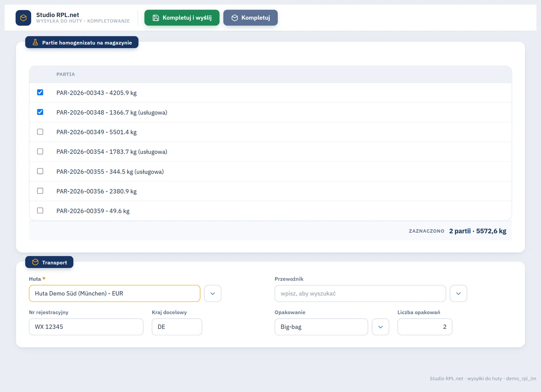Click the footer text Studio RPL.net wysyłki do huty
Viewport: 541px width, 392px height.
(x=483, y=378)
